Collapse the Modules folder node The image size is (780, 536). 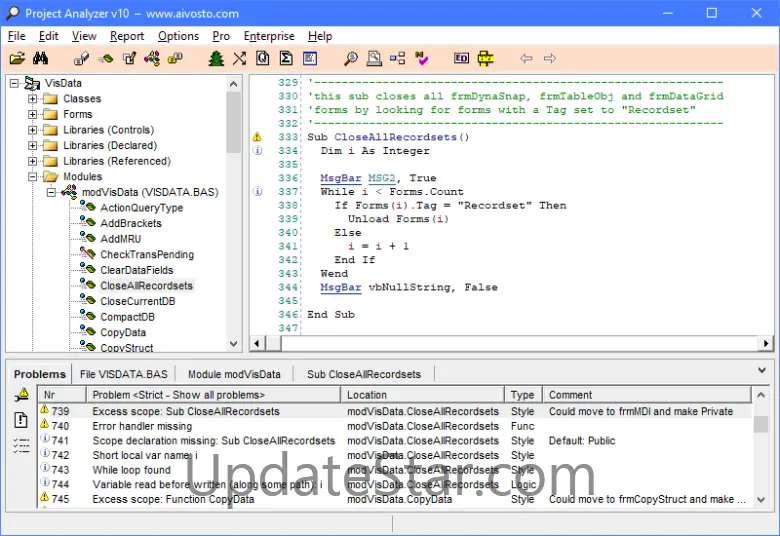pos(33,177)
